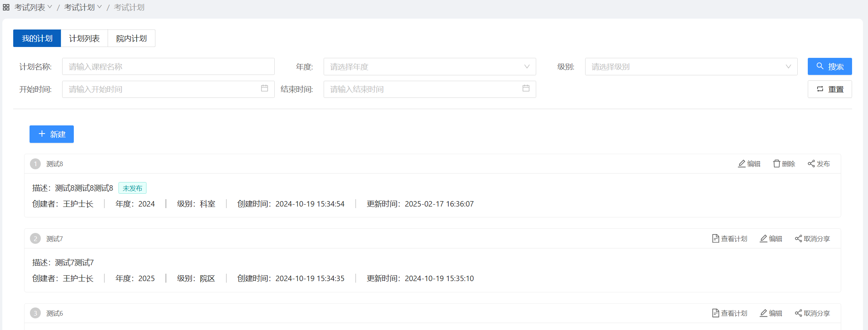Click the pencil edit icon for 测试6
This screenshot has height=330, width=868.
click(763, 313)
